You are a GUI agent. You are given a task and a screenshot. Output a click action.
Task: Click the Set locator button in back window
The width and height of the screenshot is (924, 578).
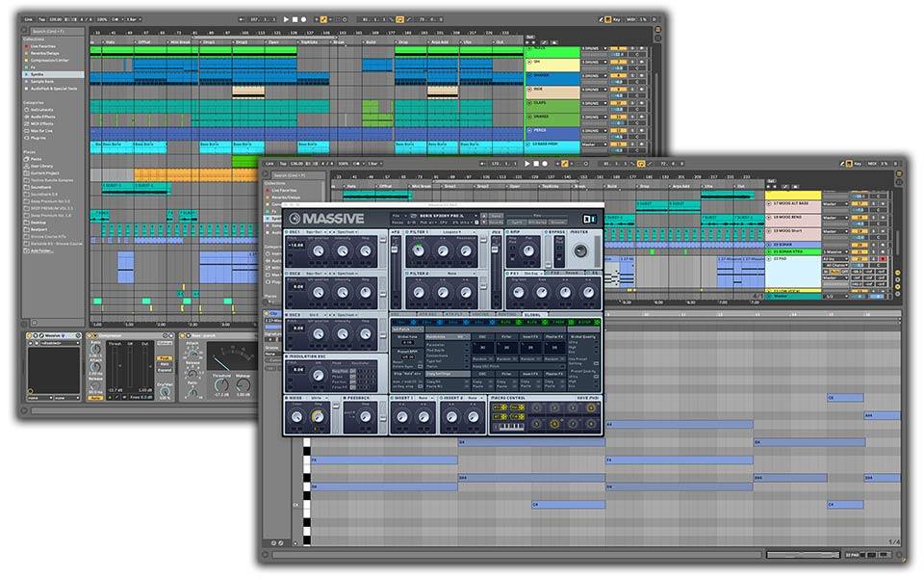point(529,37)
